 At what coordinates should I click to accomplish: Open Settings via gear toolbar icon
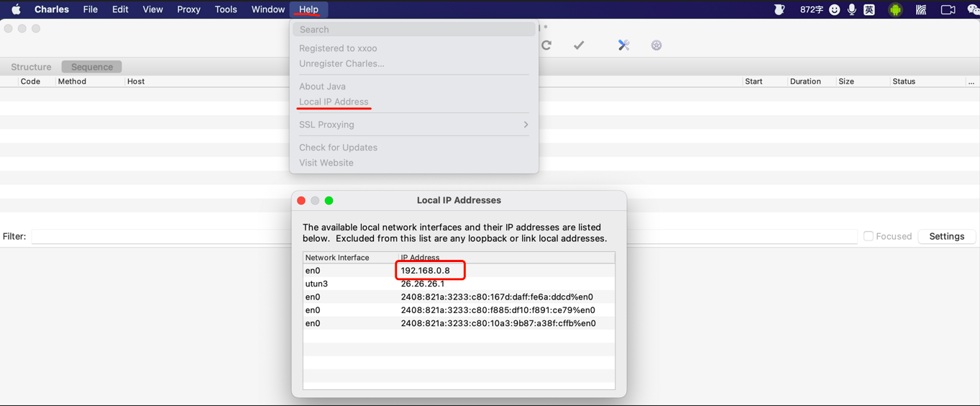(656, 45)
